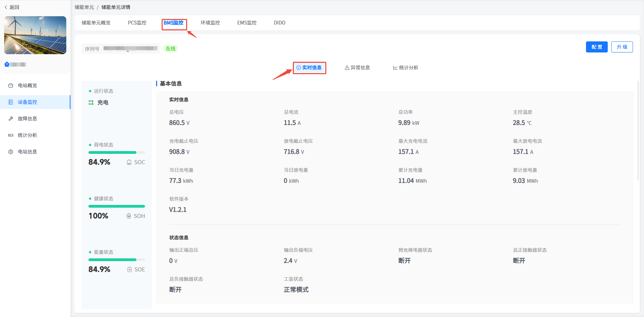Click the 电站概览 dashboard icon in sidebar

(11, 86)
